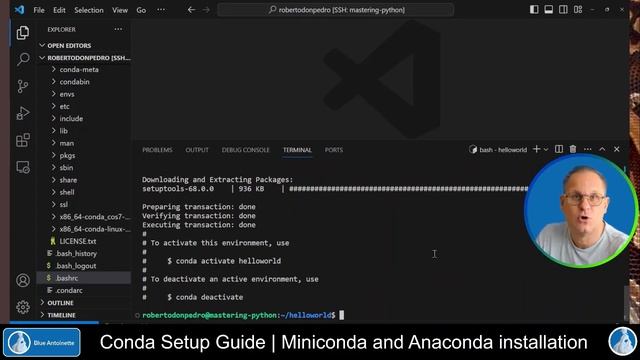Collapse the Open Editors section
The width and height of the screenshot is (640, 360).
pos(84,45)
